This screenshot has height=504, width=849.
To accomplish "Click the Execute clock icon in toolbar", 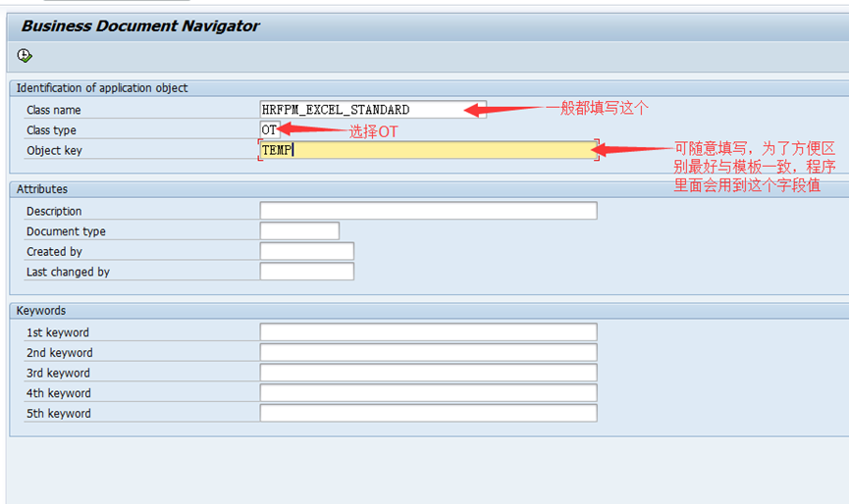I will pos(25,55).
